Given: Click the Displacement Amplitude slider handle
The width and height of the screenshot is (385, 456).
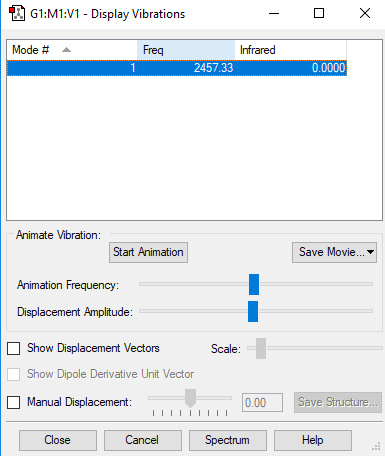Looking at the screenshot, I should (x=253, y=311).
